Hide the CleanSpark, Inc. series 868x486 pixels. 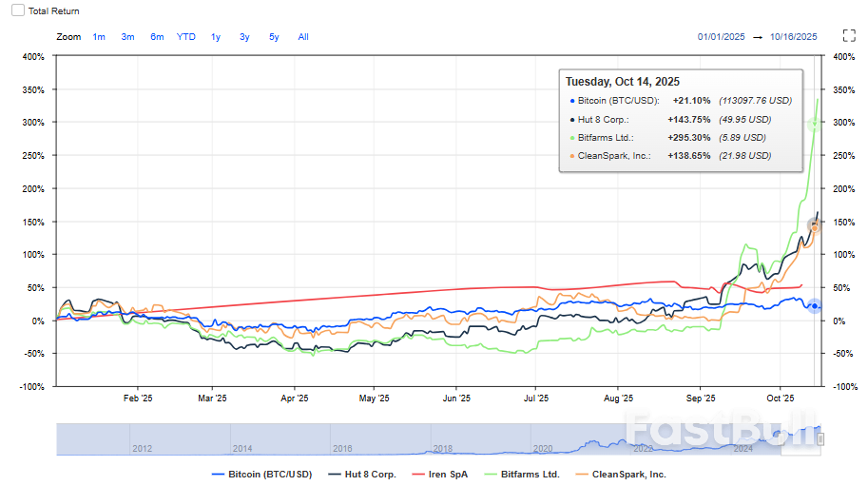620,474
